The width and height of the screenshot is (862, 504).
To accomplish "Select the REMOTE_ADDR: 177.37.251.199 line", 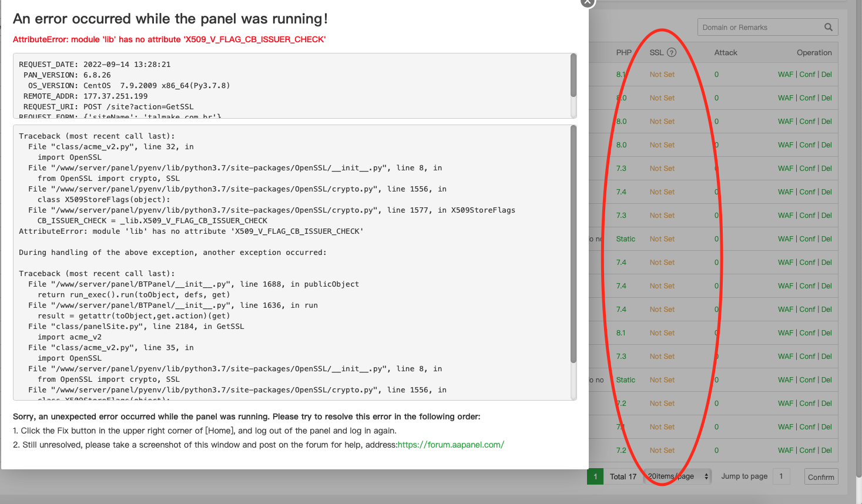I will [x=86, y=96].
